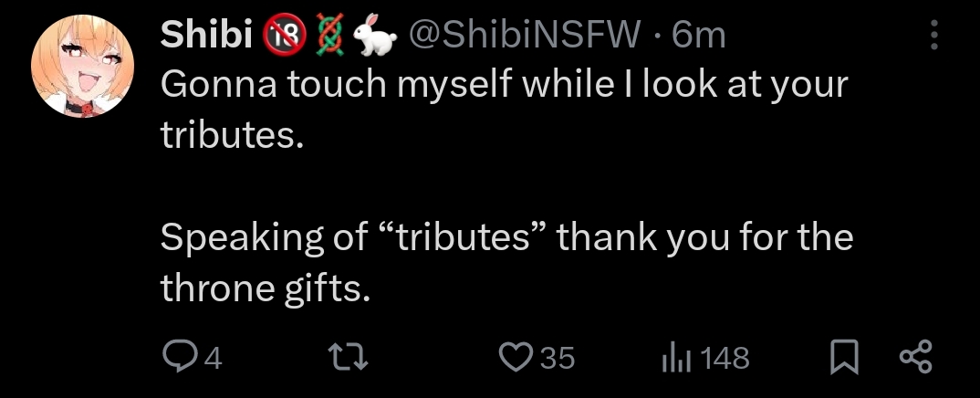Click the like count "35"

coord(558,359)
